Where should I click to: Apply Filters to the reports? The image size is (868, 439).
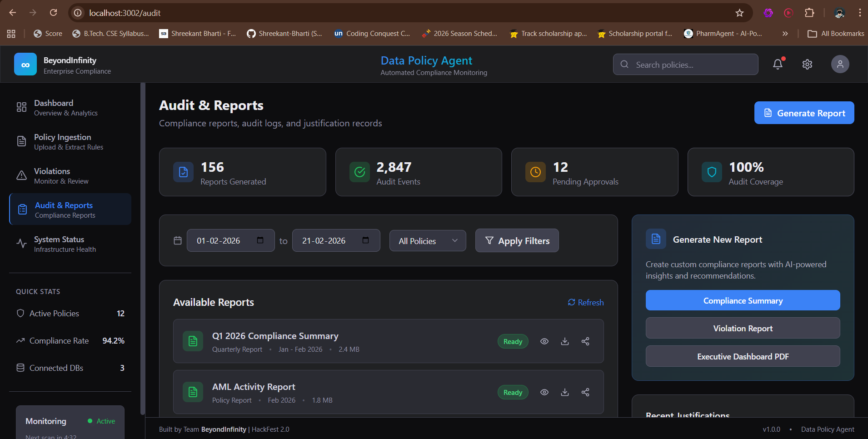[x=517, y=240]
